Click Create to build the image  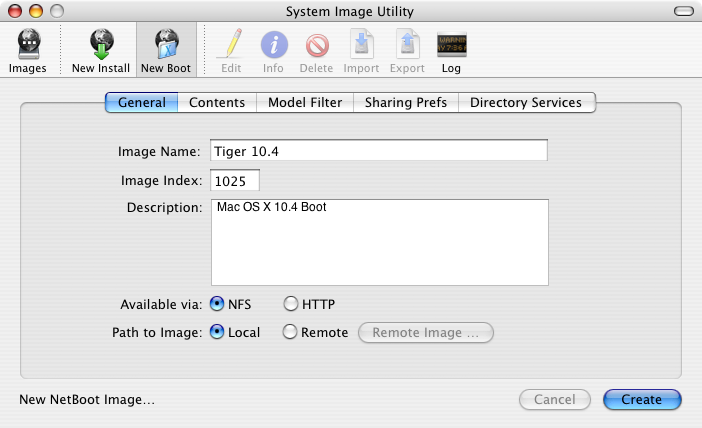[642, 399]
